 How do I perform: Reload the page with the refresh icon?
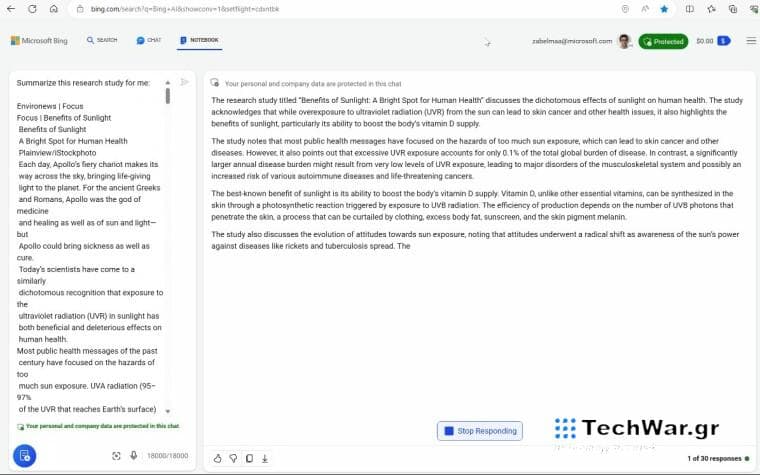click(32, 9)
